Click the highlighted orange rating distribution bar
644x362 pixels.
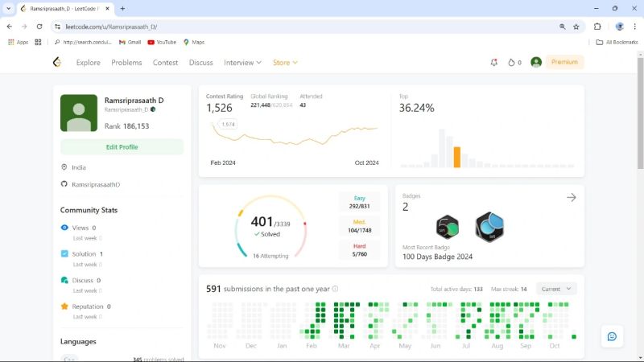coord(456,157)
